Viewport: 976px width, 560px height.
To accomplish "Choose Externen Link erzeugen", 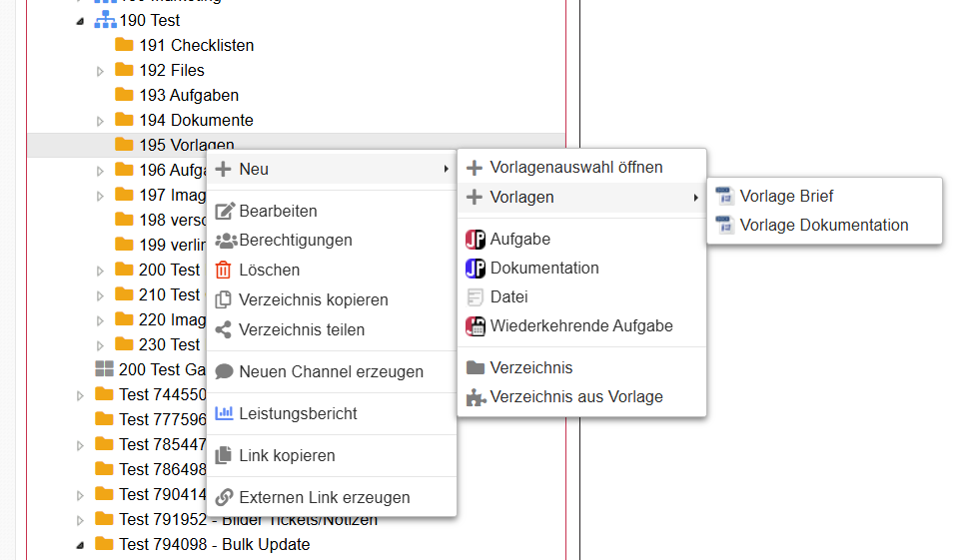I will pyautogui.click(x=324, y=497).
